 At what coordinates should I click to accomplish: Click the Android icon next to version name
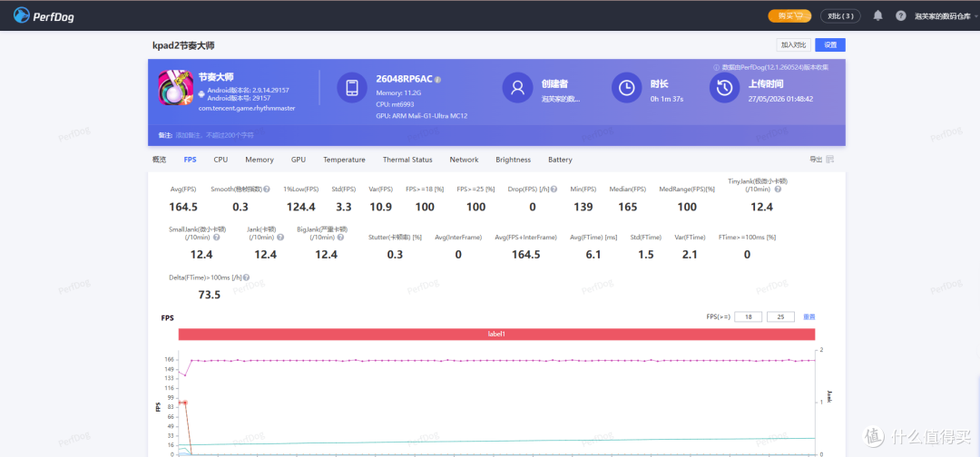pyautogui.click(x=201, y=94)
